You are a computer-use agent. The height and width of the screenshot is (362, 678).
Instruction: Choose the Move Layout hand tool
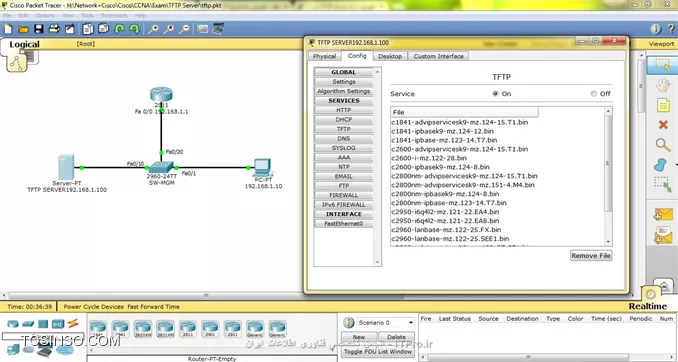coord(663,85)
